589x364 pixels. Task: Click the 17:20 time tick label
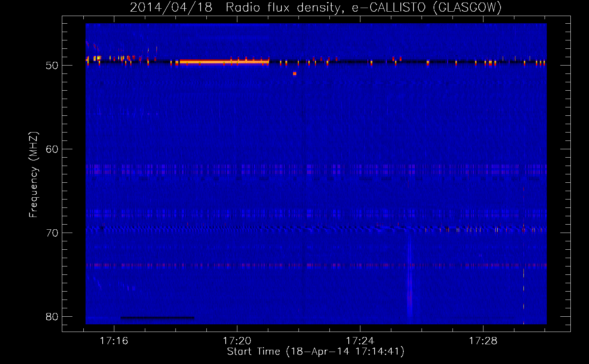point(237,341)
